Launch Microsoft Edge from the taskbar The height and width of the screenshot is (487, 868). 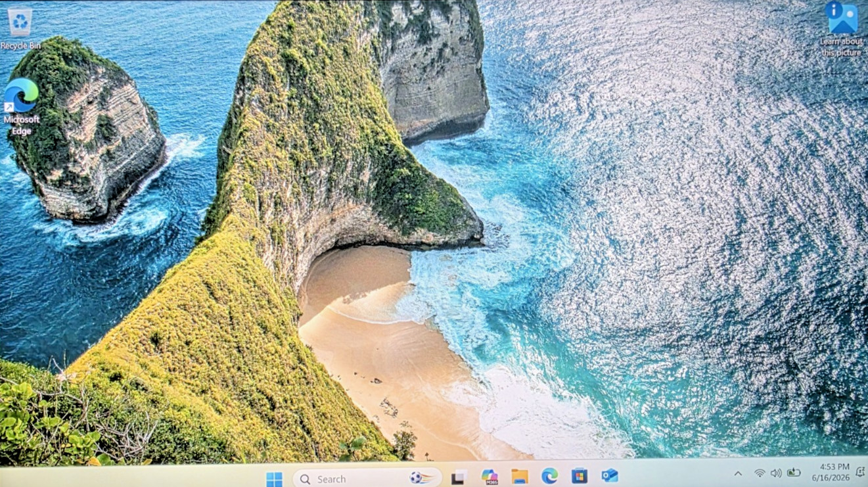click(549, 476)
